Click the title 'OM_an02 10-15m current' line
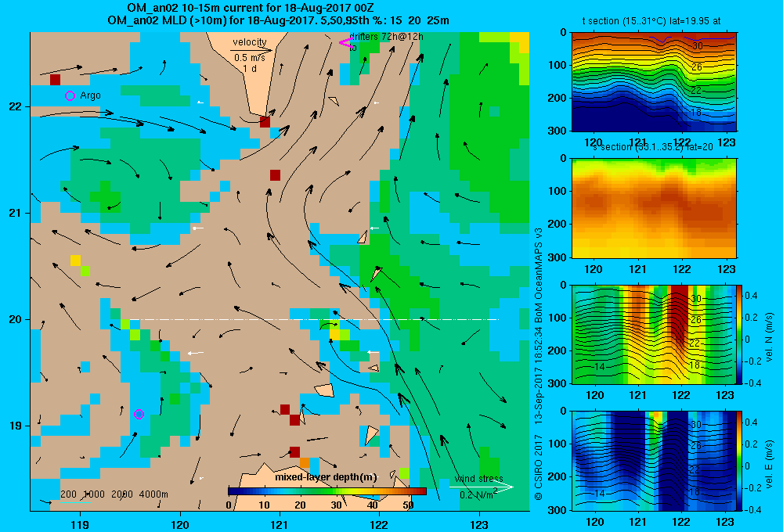 pos(251,8)
